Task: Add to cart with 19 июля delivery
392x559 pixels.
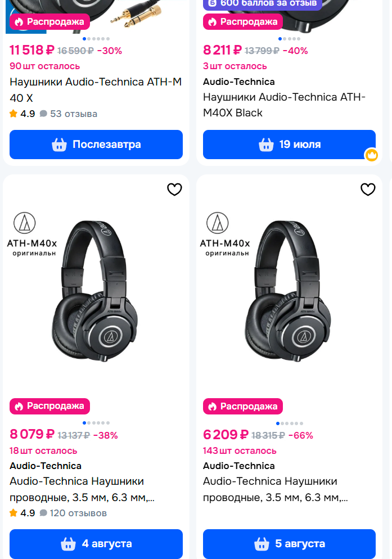Action: click(x=289, y=145)
